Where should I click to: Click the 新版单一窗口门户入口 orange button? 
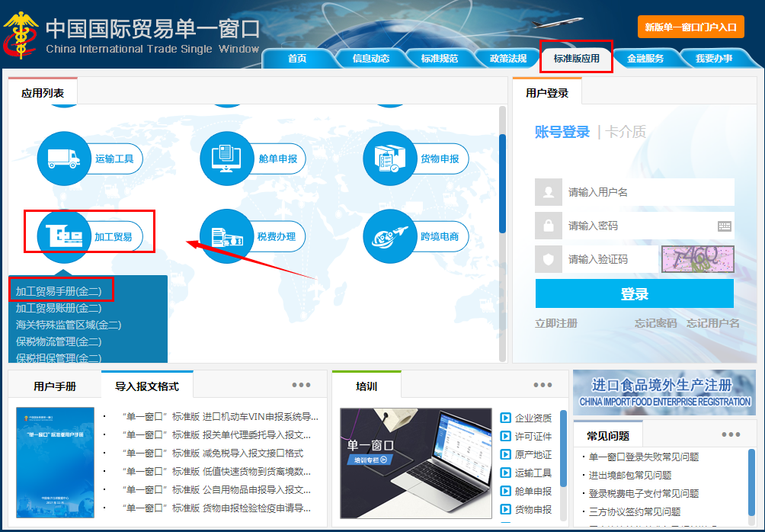(690, 27)
